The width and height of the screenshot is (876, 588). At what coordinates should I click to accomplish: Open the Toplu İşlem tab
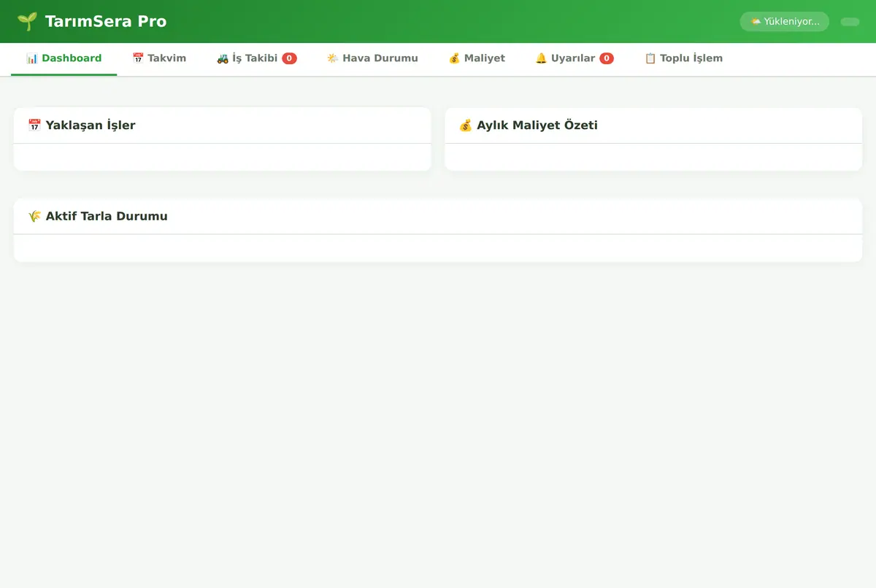683,58
